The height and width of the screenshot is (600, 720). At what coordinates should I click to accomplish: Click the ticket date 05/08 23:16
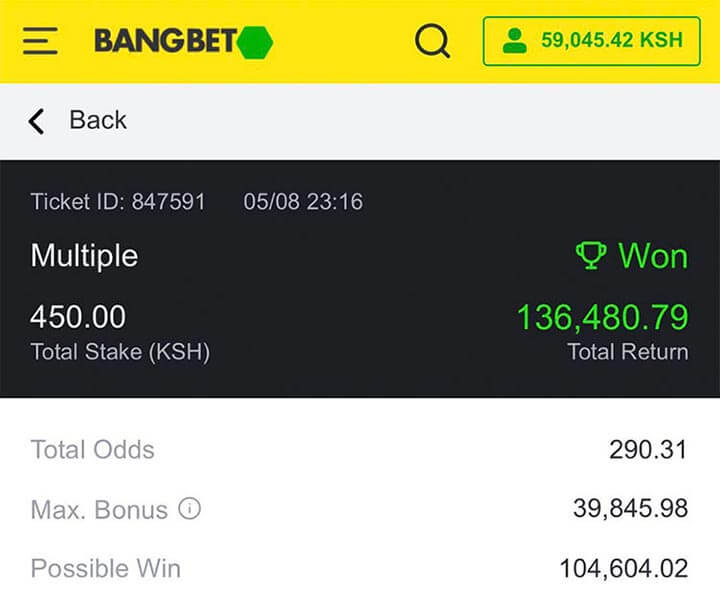pyautogui.click(x=303, y=202)
